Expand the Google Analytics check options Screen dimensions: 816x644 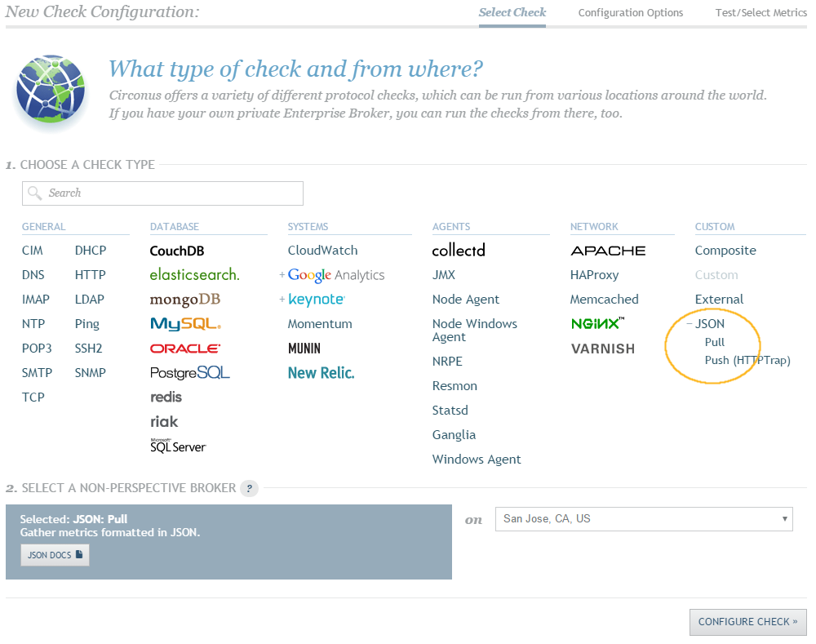click(x=282, y=275)
